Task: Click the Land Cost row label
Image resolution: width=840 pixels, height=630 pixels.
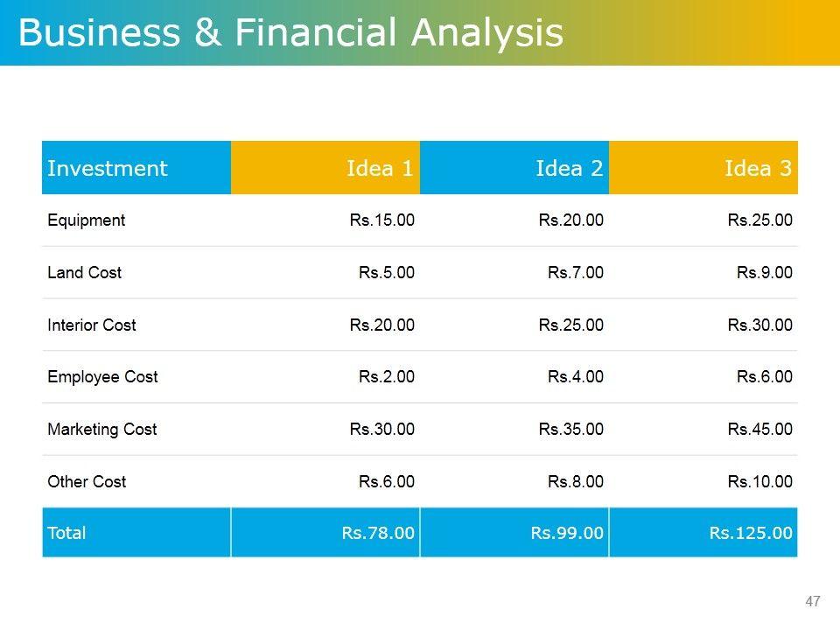Action: 84,273
